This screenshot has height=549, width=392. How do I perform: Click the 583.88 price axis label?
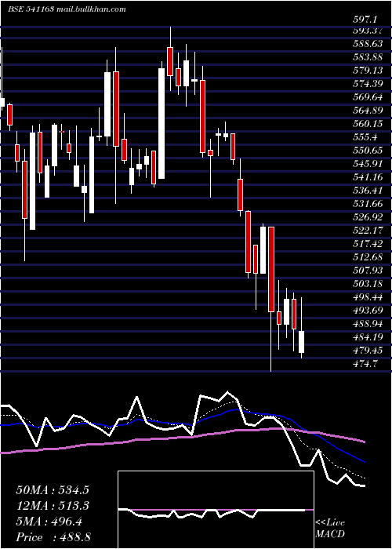367,56
